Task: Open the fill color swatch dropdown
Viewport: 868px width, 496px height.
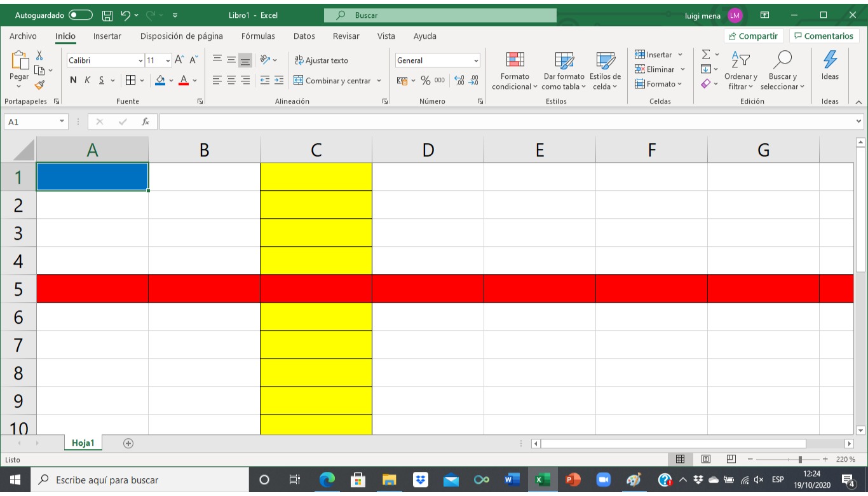Action: [x=171, y=79]
